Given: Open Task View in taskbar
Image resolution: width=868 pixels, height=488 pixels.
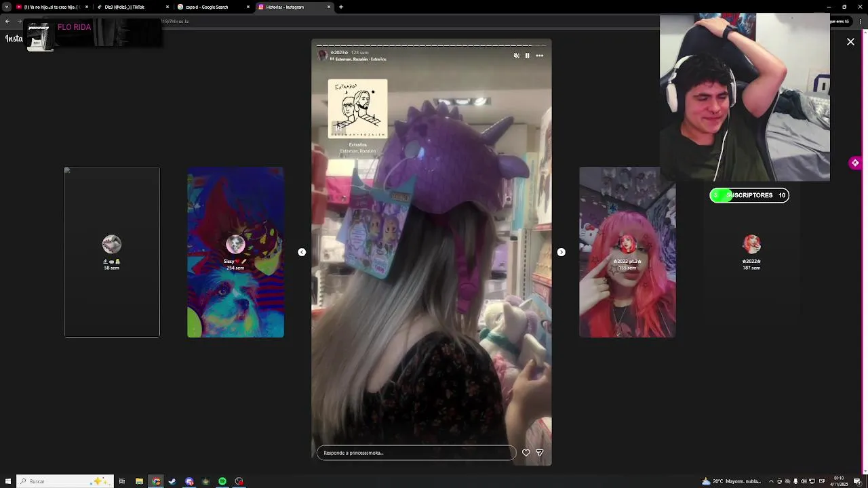Looking at the screenshot, I should click(x=122, y=481).
